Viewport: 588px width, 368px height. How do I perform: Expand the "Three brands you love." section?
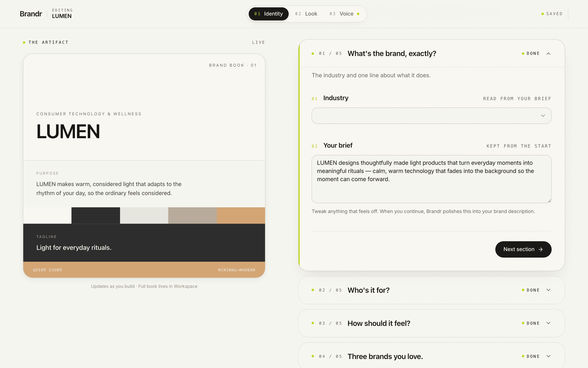[431, 355]
